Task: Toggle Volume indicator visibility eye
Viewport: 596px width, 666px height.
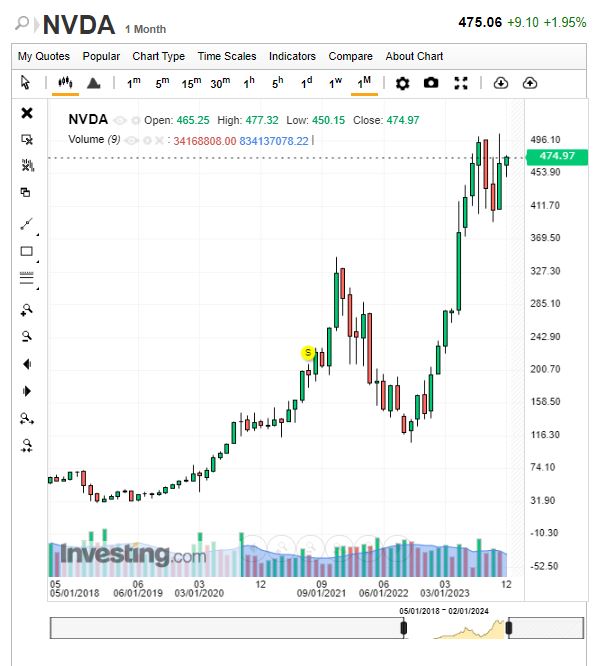Action: pyautogui.click(x=131, y=141)
